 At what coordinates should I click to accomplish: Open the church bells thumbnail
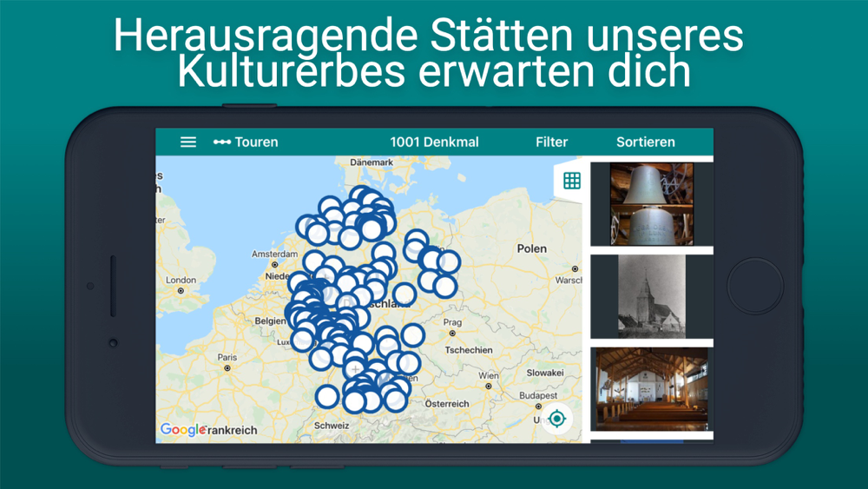click(652, 204)
